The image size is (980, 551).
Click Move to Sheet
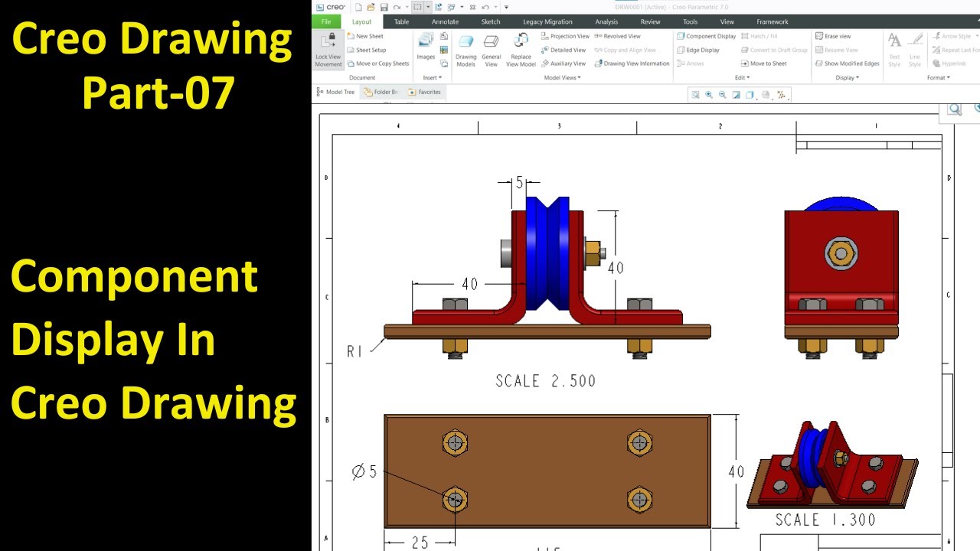(763, 64)
